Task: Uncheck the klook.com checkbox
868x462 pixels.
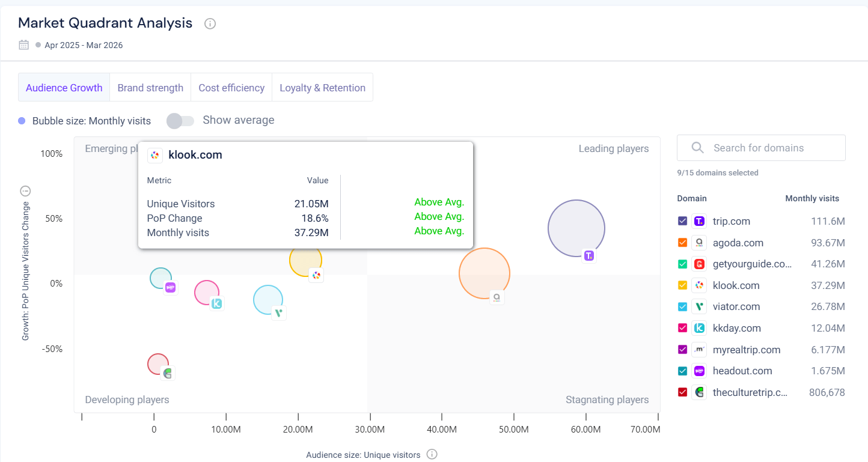Action: point(682,285)
